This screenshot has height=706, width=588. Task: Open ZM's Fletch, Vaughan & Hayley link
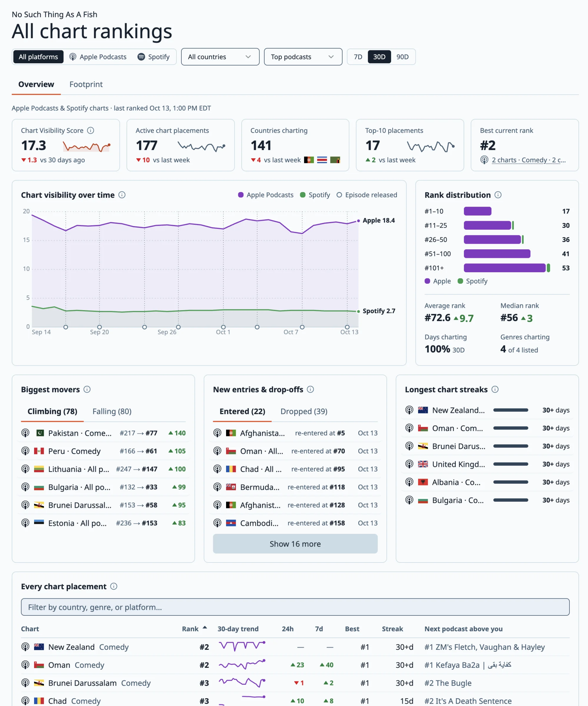[485, 647]
